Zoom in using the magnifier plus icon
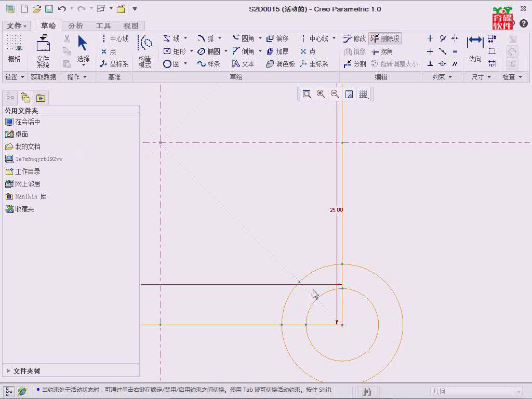The height and width of the screenshot is (399, 532). coord(321,94)
